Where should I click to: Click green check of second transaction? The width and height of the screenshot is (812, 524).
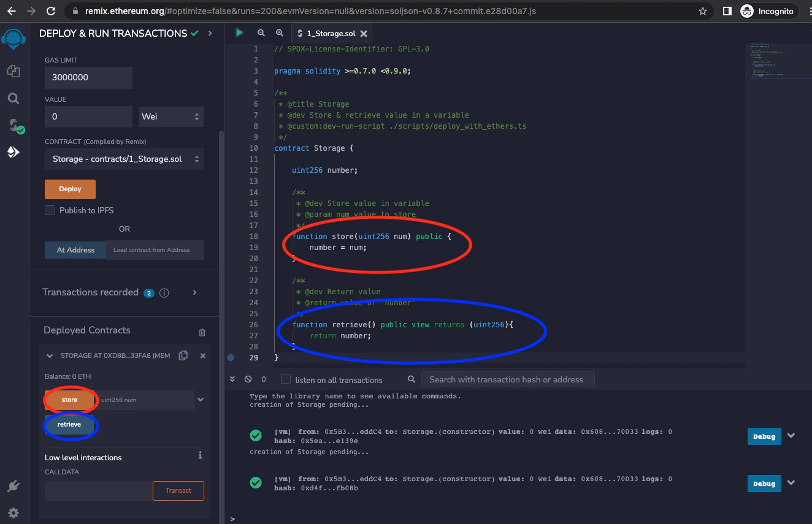256,483
